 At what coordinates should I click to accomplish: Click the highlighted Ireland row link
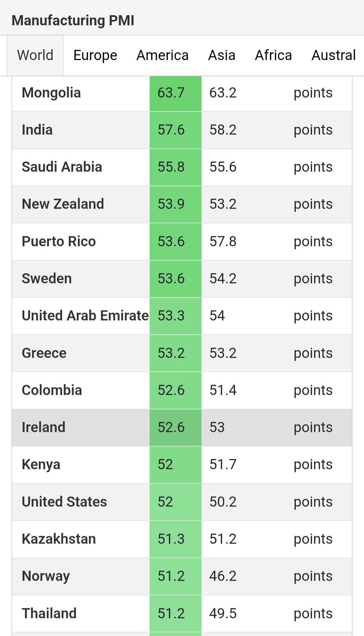(43, 427)
